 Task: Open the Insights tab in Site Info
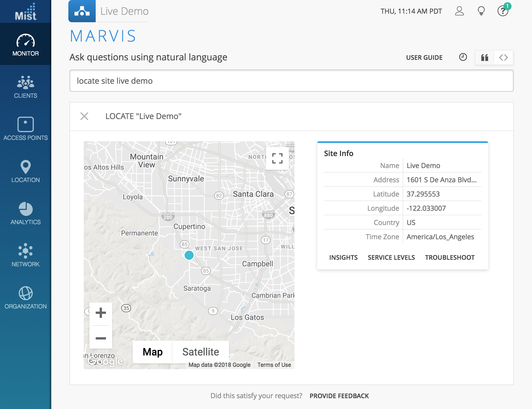[343, 257]
